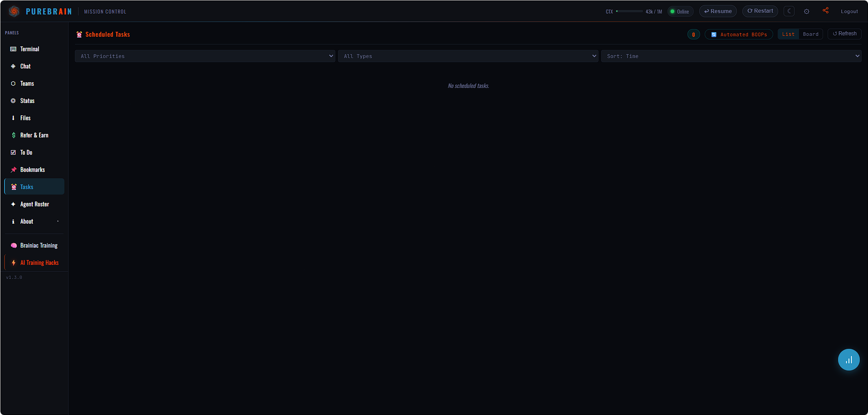The width and height of the screenshot is (868, 415).
Task: Click the Restart button
Action: pos(760,11)
